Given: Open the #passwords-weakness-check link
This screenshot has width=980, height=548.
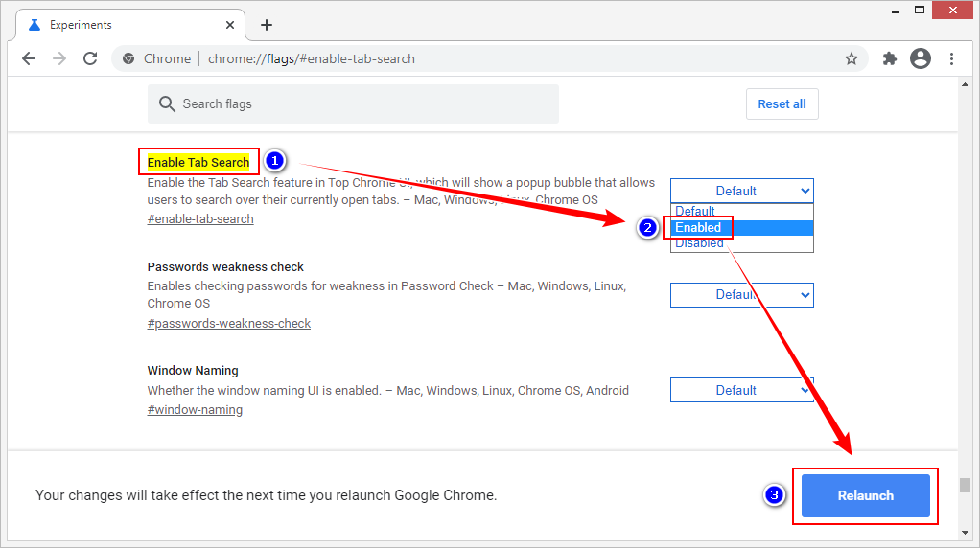Looking at the screenshot, I should pyautogui.click(x=229, y=323).
